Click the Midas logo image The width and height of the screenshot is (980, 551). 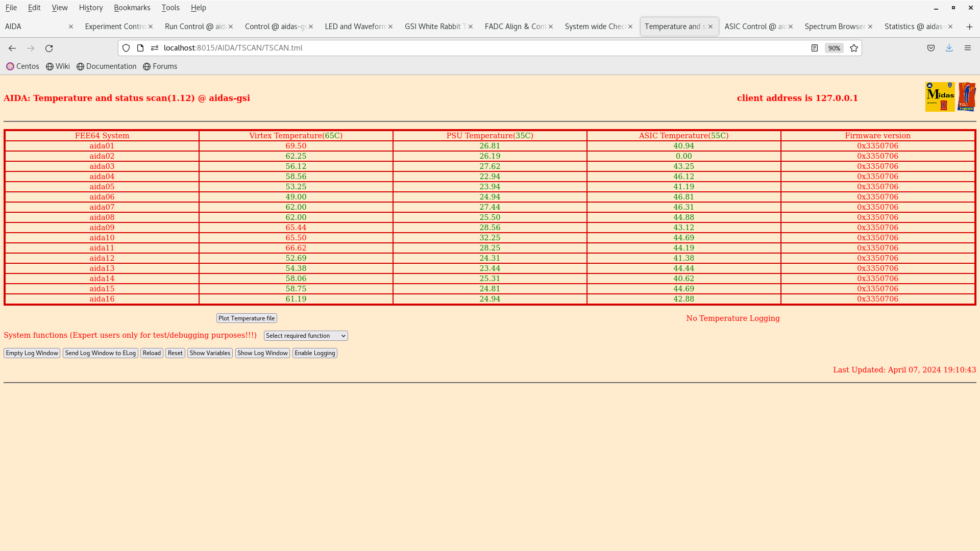tap(940, 97)
